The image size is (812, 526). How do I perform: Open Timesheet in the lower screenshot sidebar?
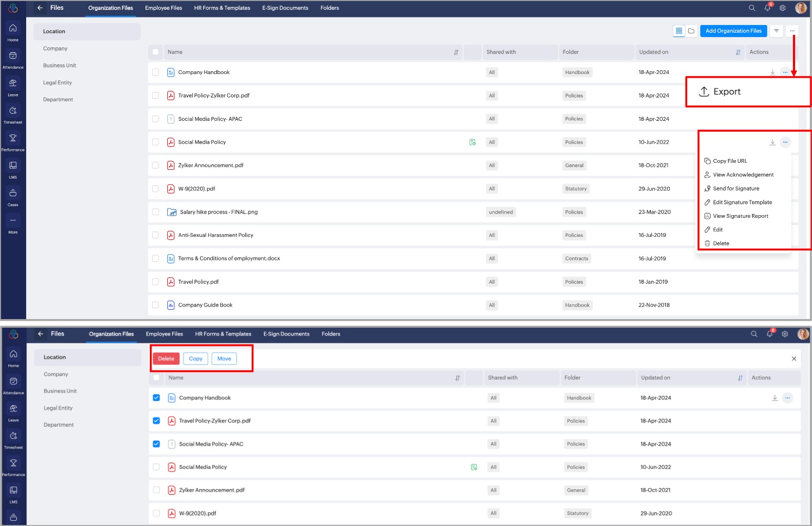point(14,440)
